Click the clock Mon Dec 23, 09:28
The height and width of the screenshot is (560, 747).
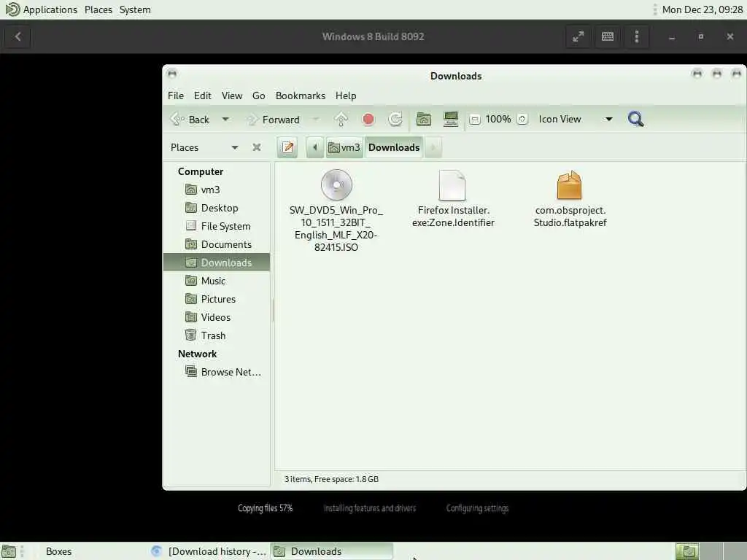(x=703, y=9)
